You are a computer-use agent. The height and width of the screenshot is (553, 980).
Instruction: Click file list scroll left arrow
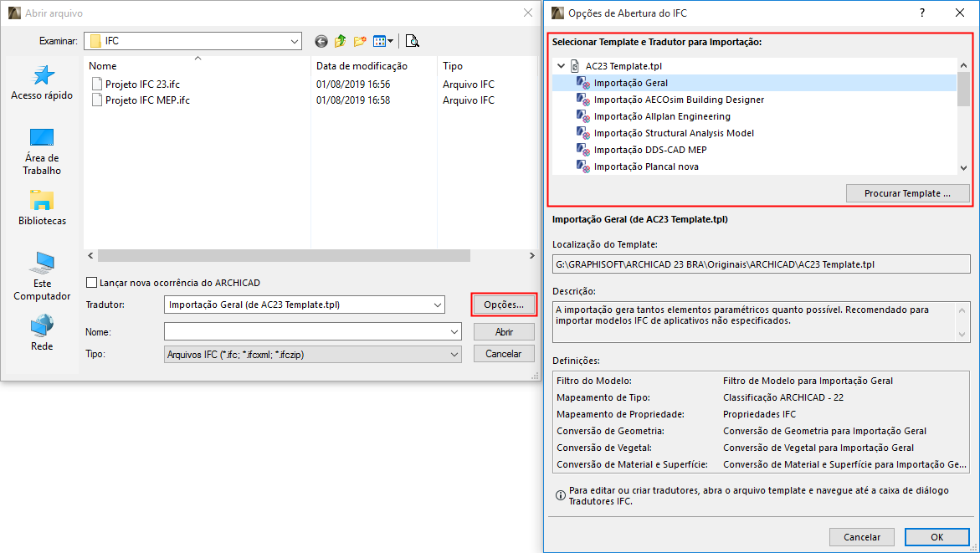90,255
